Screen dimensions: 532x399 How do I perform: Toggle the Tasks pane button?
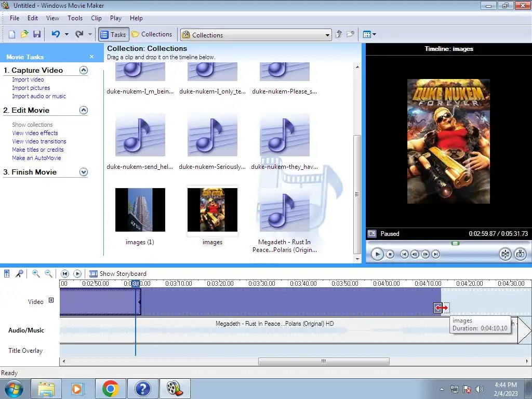click(114, 35)
